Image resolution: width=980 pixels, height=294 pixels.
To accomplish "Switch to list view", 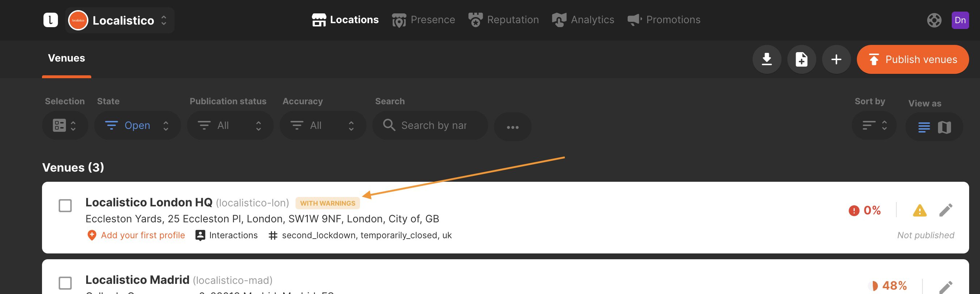I will pyautogui.click(x=924, y=127).
